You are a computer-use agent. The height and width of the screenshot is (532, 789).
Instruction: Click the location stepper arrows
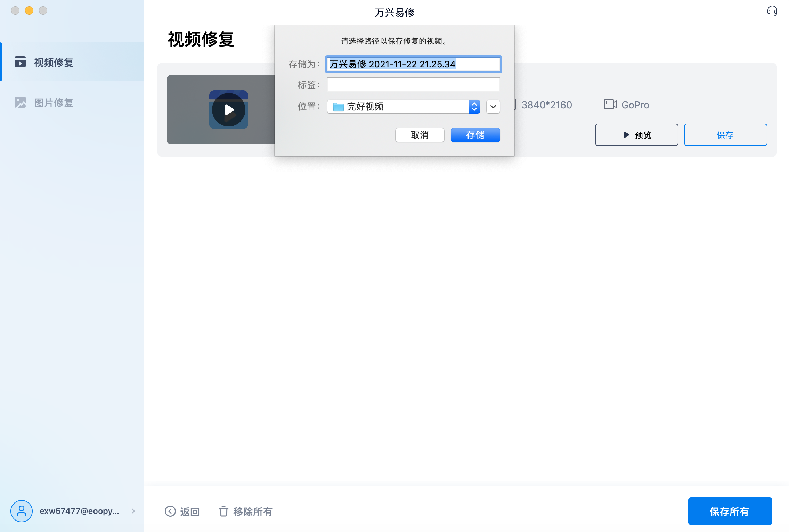(x=474, y=107)
